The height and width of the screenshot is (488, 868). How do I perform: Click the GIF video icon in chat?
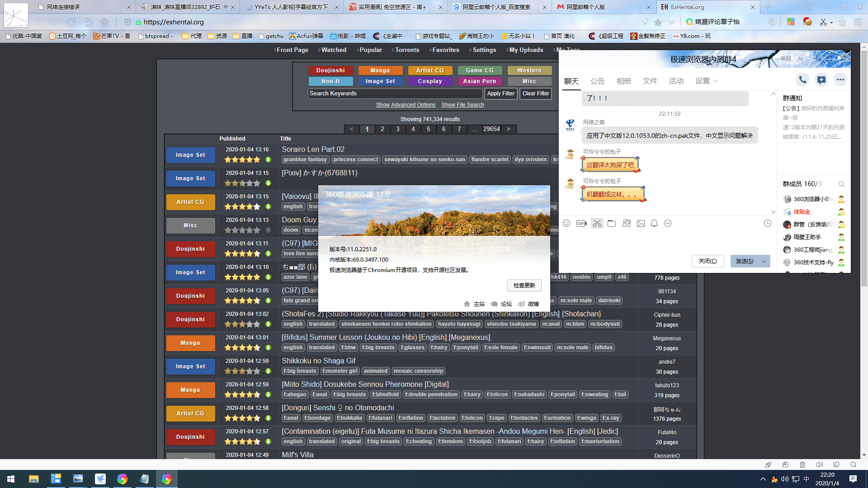(581, 224)
